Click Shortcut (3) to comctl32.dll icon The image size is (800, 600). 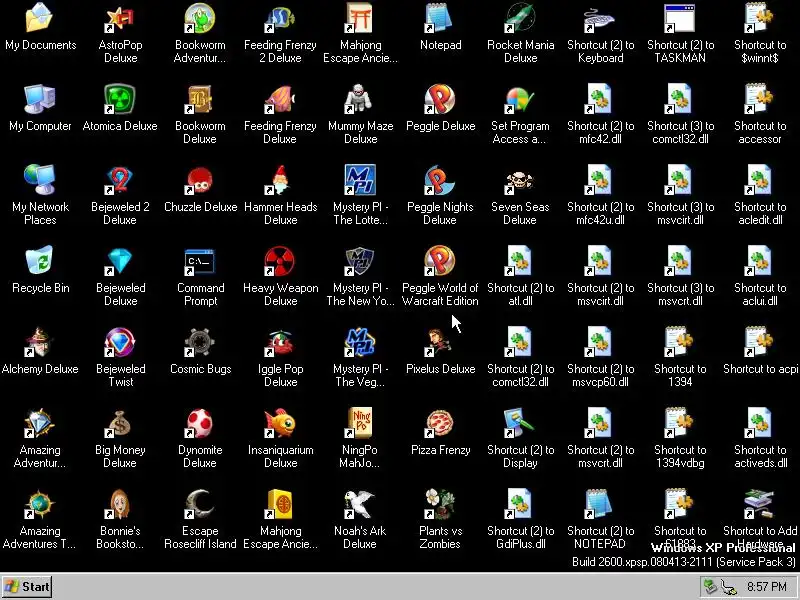click(x=680, y=99)
